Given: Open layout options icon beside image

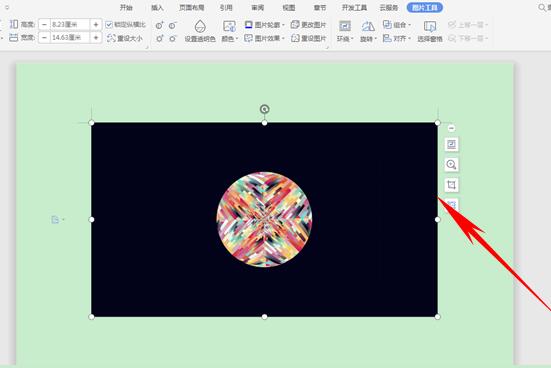Looking at the screenshot, I should click(x=451, y=144).
